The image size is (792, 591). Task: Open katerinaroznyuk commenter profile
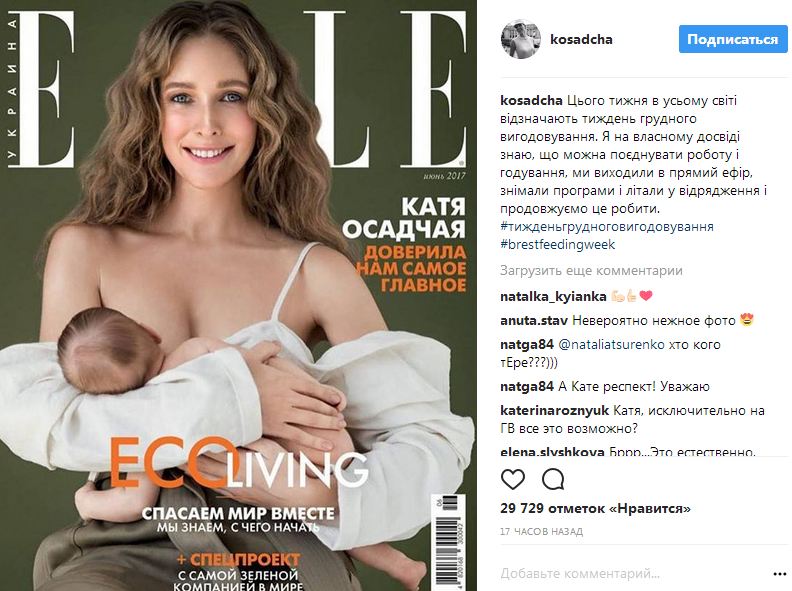pos(555,411)
